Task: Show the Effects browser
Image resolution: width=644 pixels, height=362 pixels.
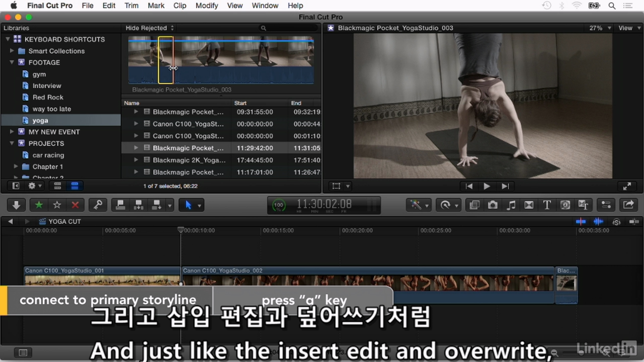Action: coord(474,205)
